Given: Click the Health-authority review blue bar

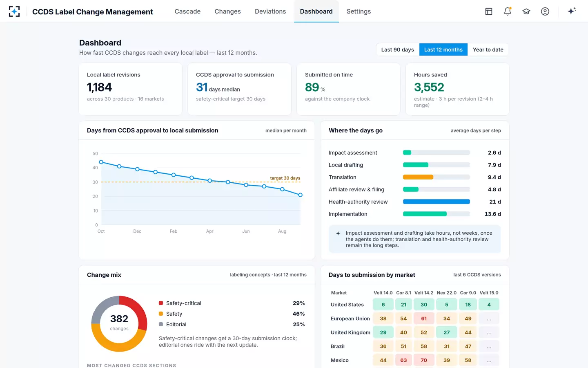Looking at the screenshot, I should (437, 202).
